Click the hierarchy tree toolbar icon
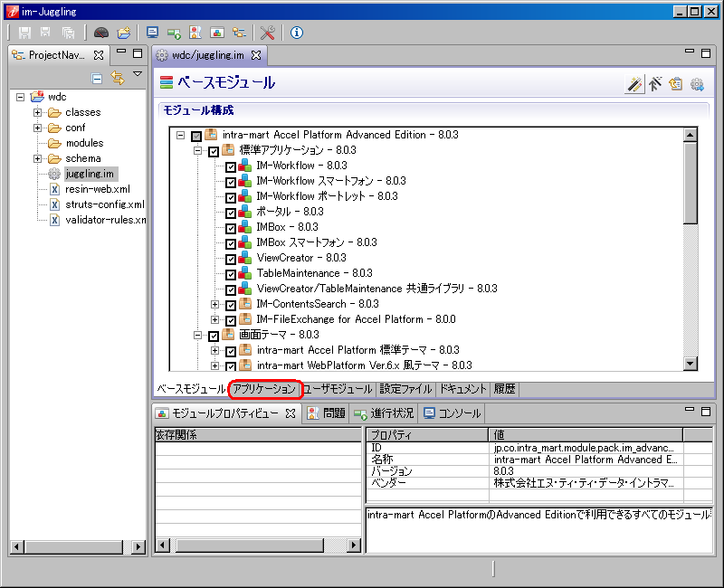Screen dimensions: 724x588 pos(239,33)
